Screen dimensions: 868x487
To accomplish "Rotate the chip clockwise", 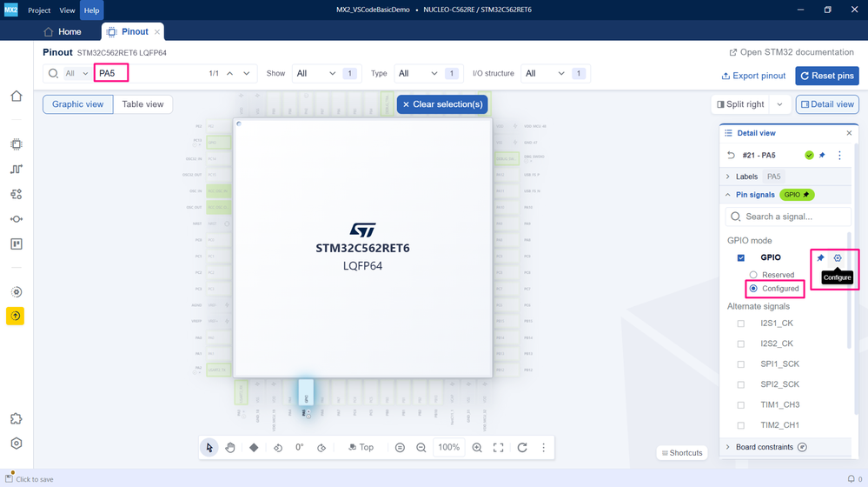I will point(321,448).
